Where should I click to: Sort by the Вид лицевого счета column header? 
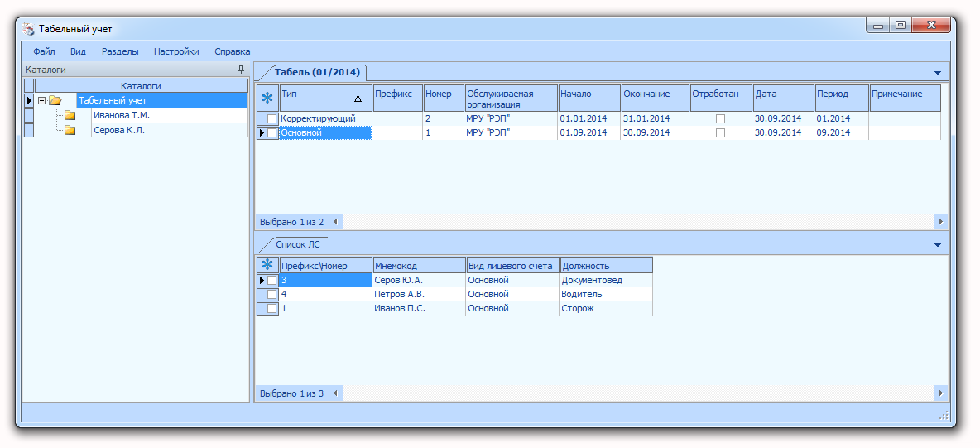[512, 265]
